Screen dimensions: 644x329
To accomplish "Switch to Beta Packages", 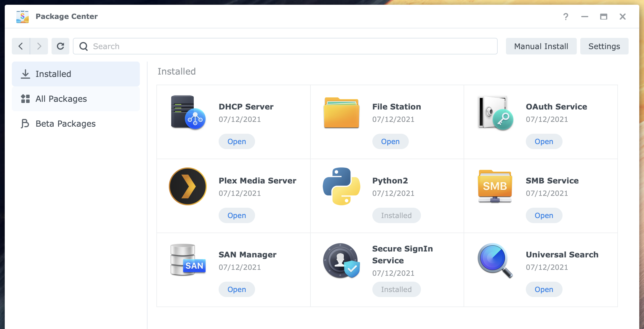I will click(76, 124).
